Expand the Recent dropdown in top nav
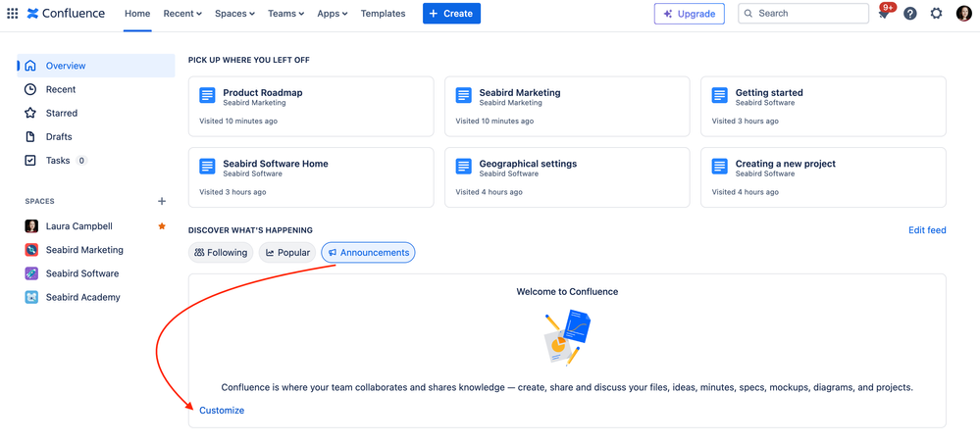 pos(182,13)
